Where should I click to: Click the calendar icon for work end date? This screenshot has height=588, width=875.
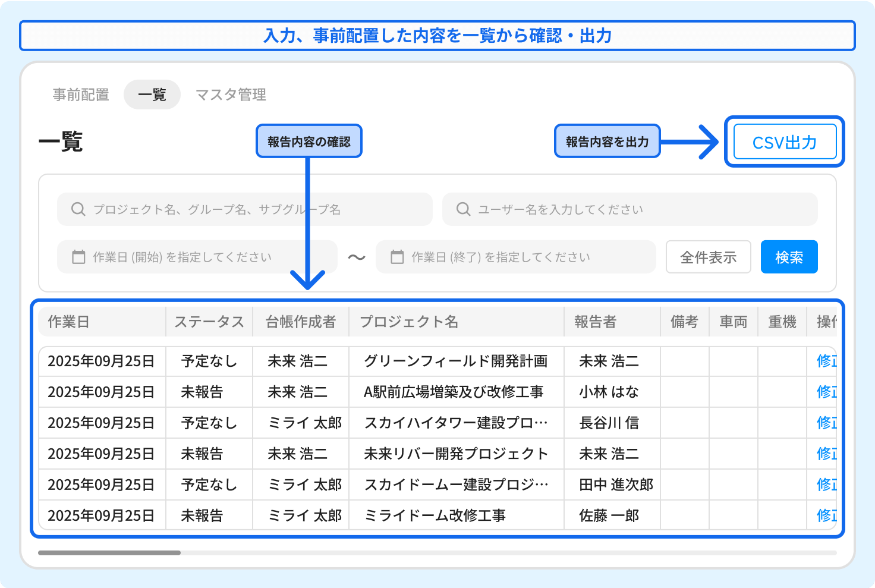[x=397, y=257]
